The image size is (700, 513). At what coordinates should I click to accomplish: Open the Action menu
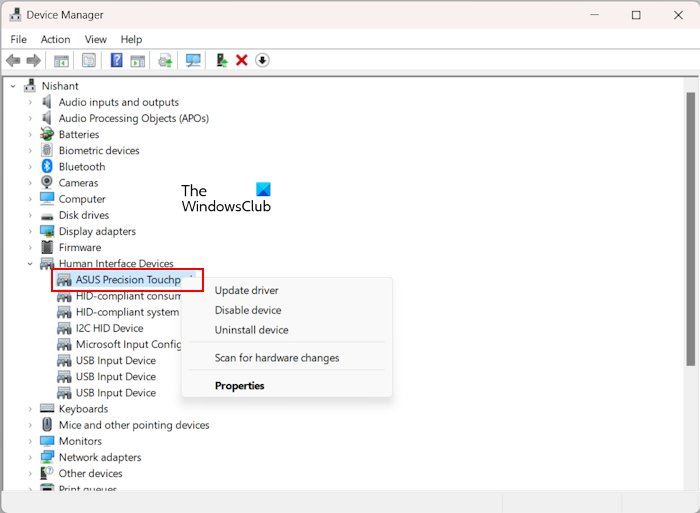tap(55, 39)
